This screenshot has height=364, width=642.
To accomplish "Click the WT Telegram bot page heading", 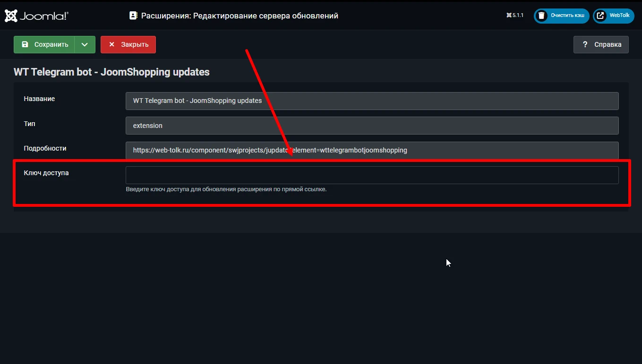I will point(111,72).
